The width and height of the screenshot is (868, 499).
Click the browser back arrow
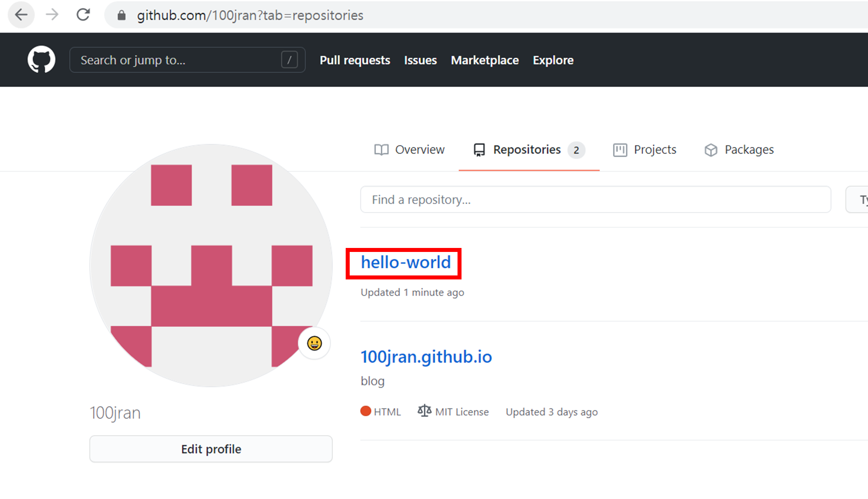tap(21, 15)
